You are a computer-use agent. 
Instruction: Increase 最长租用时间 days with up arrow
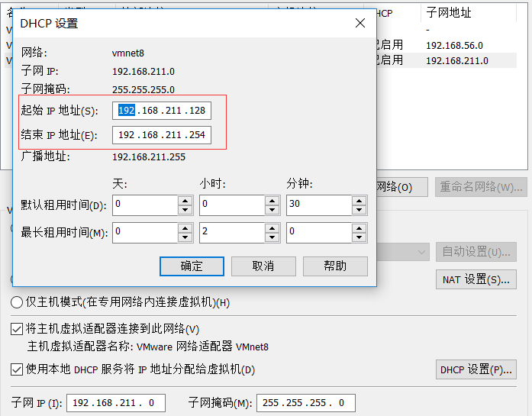(x=185, y=228)
